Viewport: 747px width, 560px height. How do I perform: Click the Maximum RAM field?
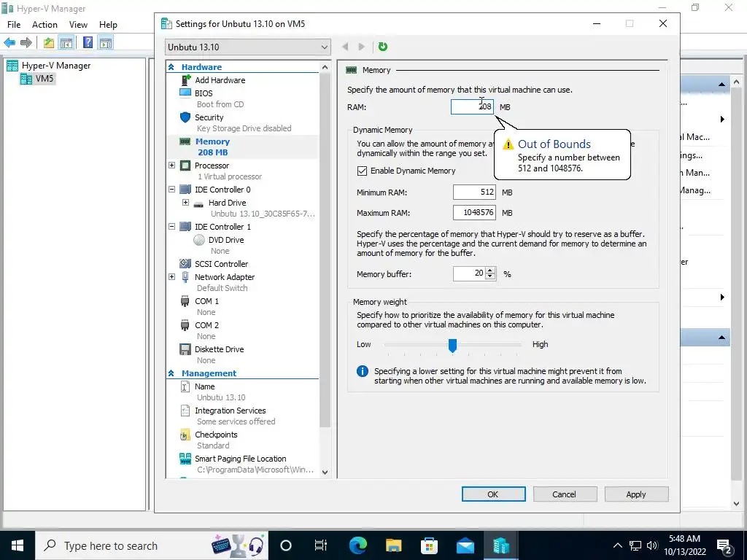click(x=474, y=212)
